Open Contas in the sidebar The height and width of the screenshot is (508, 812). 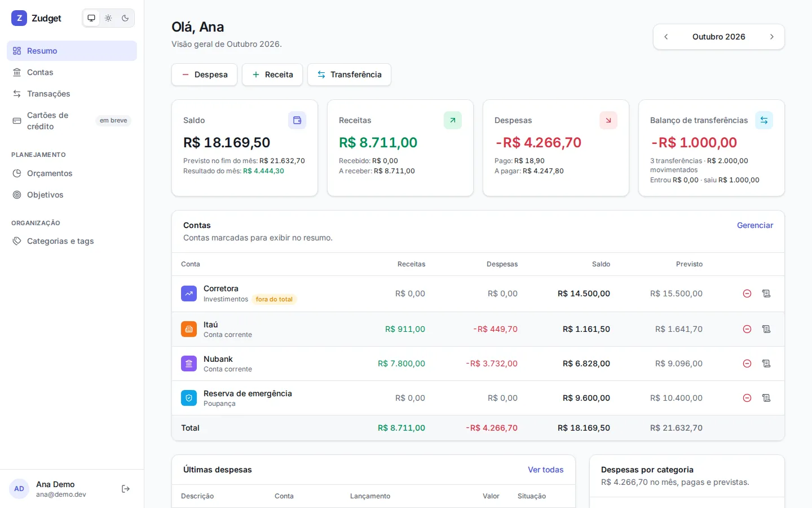[72, 72]
